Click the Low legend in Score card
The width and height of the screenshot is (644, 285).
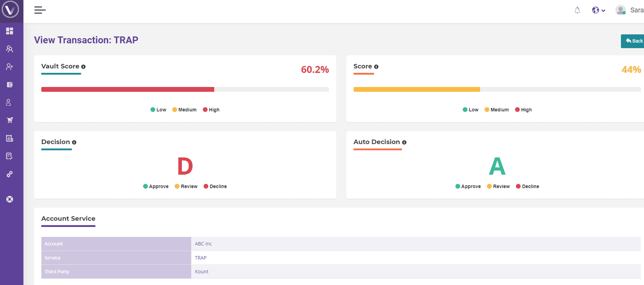(471, 110)
